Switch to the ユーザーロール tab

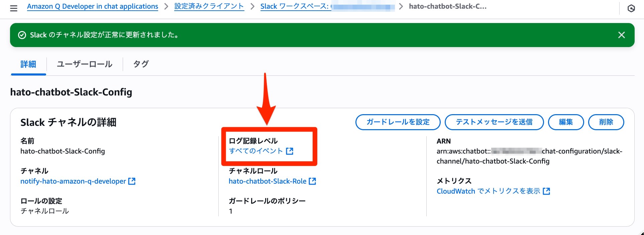pyautogui.click(x=85, y=64)
